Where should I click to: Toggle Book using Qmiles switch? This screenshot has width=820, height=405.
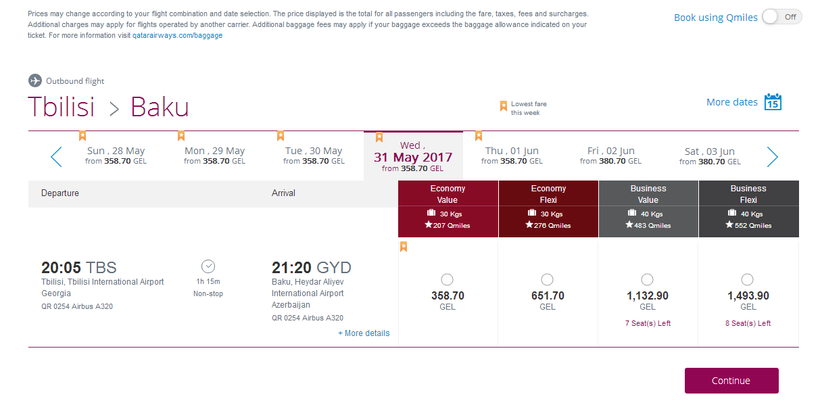781,17
